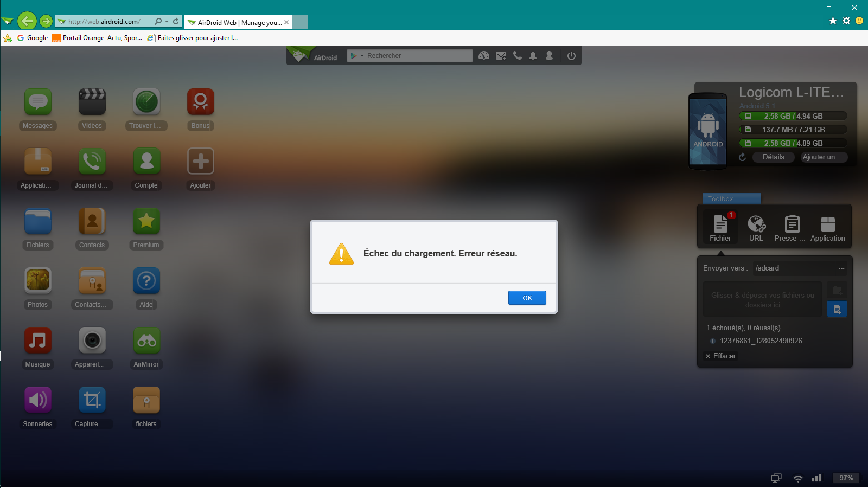Click OK in the network error dialog
Viewport: 868px width, 488px height.
pos(527,298)
